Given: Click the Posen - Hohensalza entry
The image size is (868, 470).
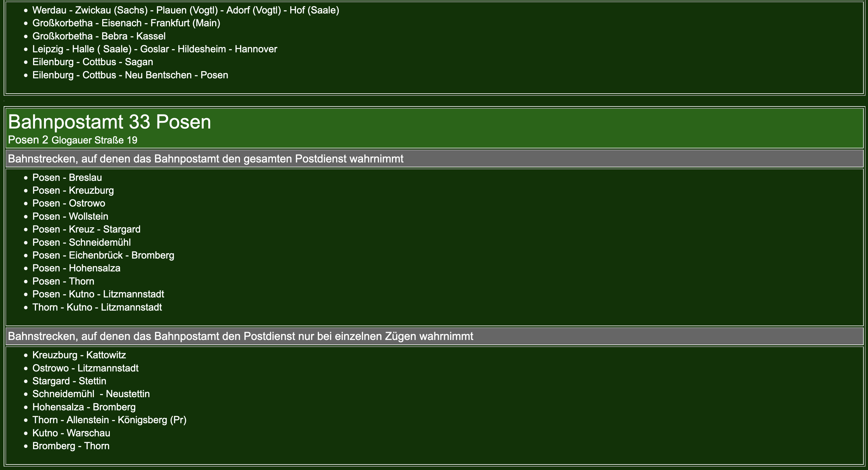Looking at the screenshot, I should tap(76, 268).
